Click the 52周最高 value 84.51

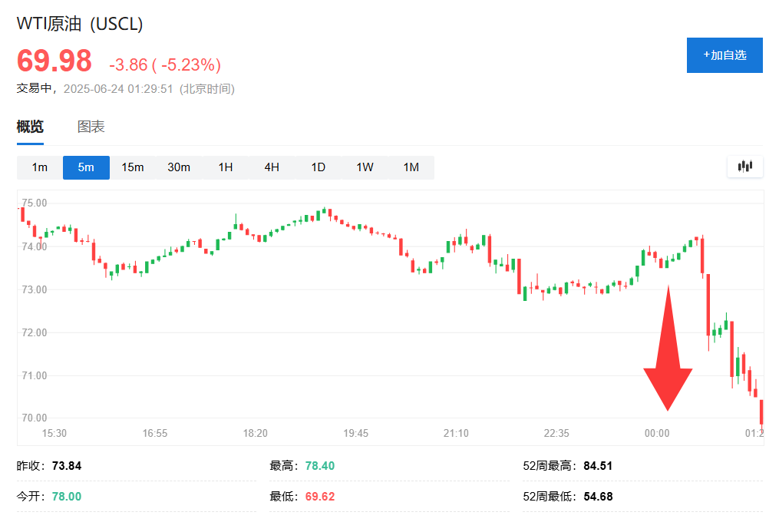(598, 466)
